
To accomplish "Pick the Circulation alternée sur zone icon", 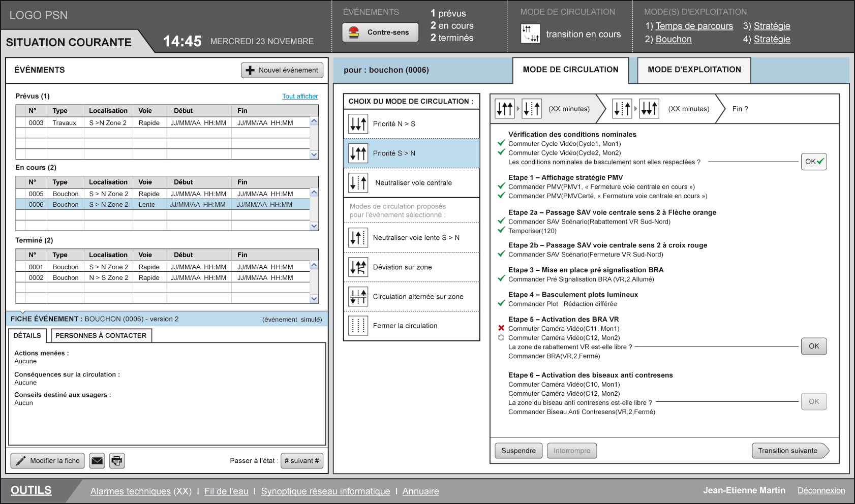I will pyautogui.click(x=358, y=297).
